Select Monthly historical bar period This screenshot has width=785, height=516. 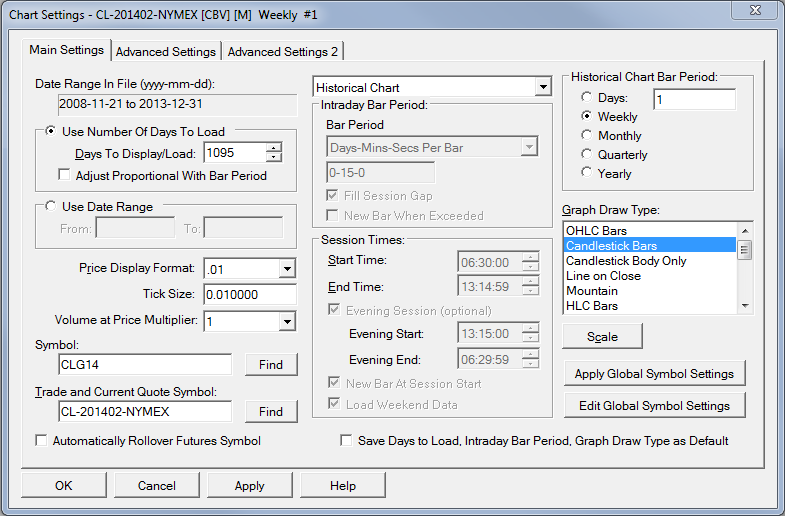click(x=586, y=135)
